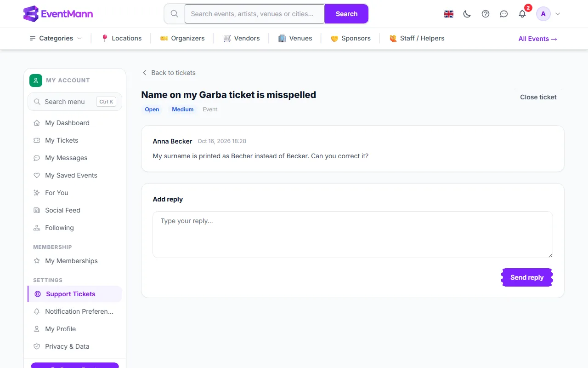Open Venues in the nav bar

295,38
